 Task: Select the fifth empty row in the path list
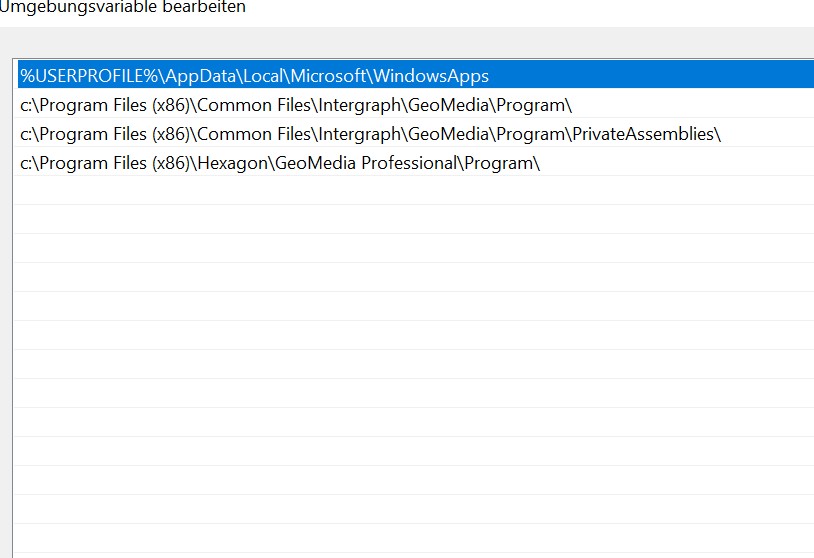click(x=400, y=307)
